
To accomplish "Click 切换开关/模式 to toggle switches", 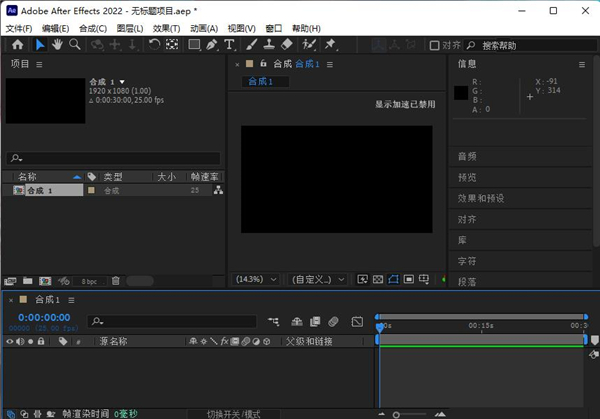I will click(233, 413).
